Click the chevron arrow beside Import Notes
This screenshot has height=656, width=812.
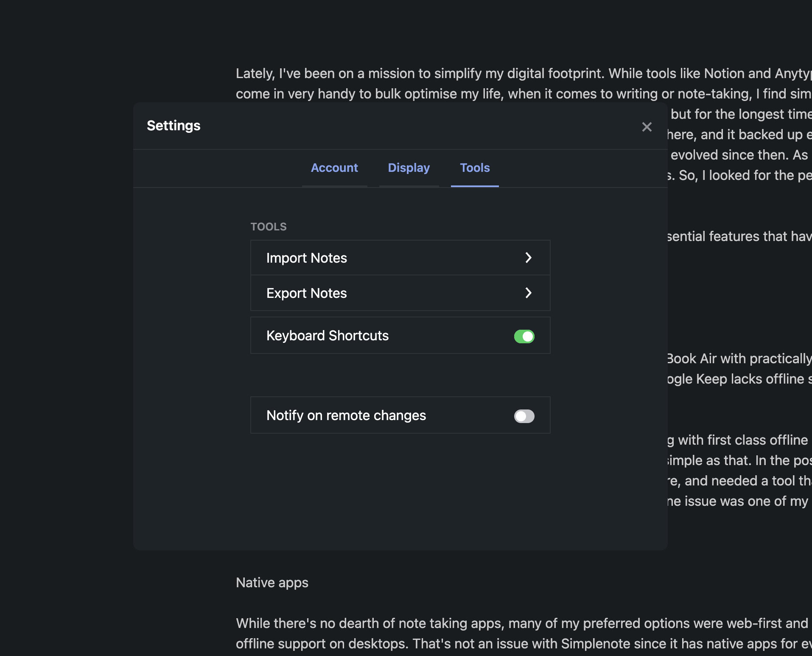tap(528, 258)
